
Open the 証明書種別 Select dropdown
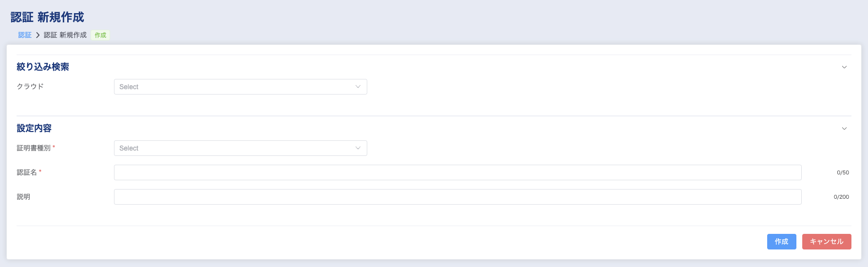[234, 148]
